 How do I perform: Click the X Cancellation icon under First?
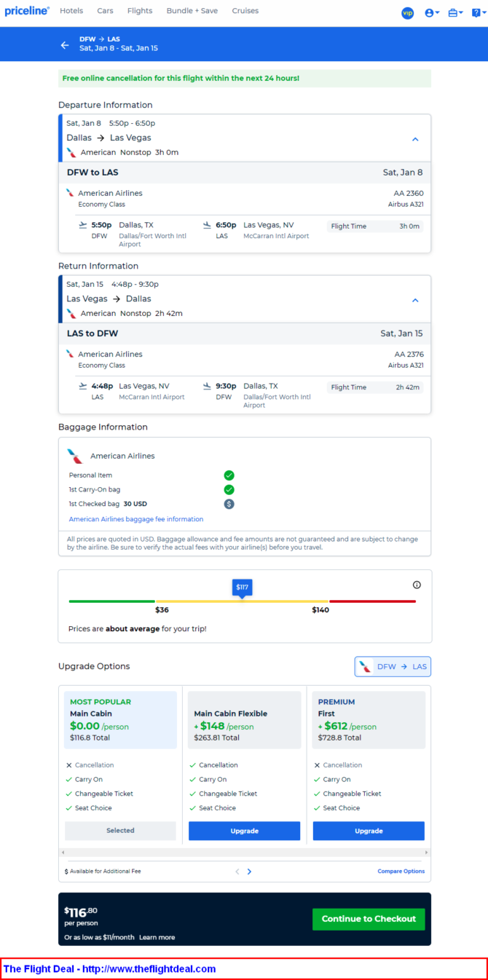pyautogui.click(x=317, y=765)
